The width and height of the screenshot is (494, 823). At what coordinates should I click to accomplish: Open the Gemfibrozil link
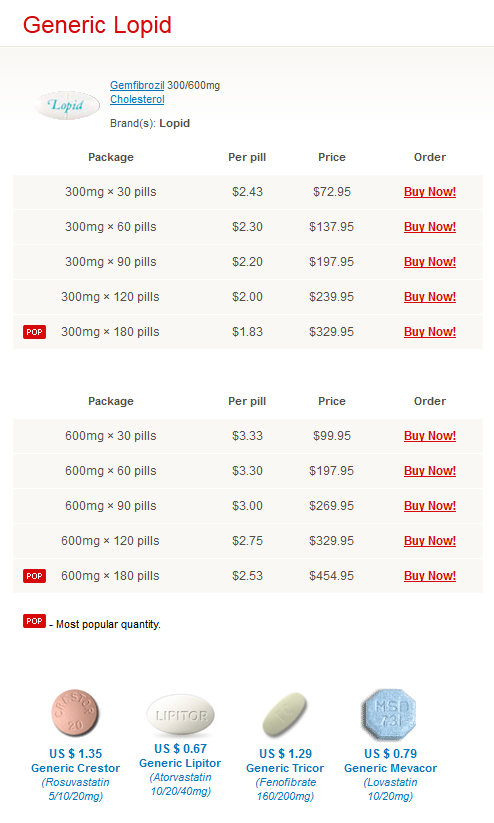tap(137, 85)
